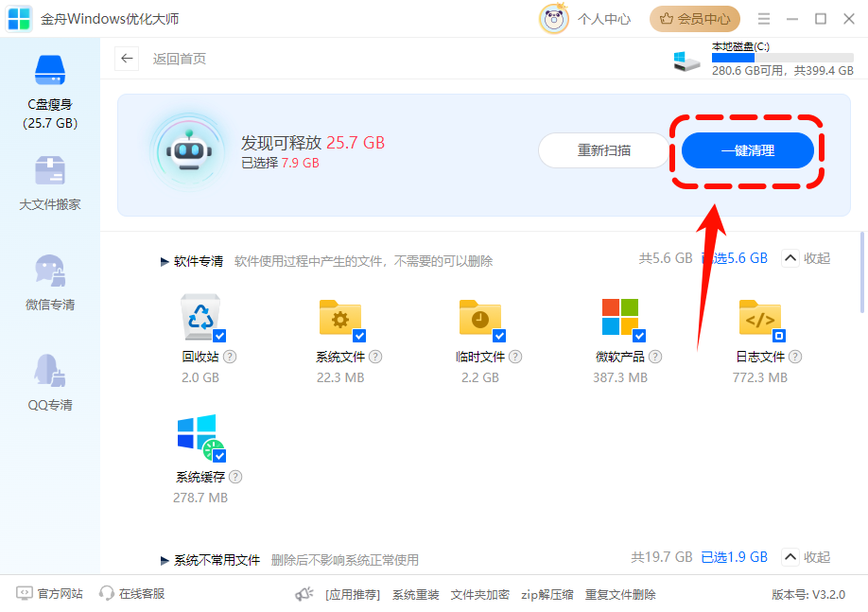
Task: Click the help icon beside 回收站
Action: [230, 357]
